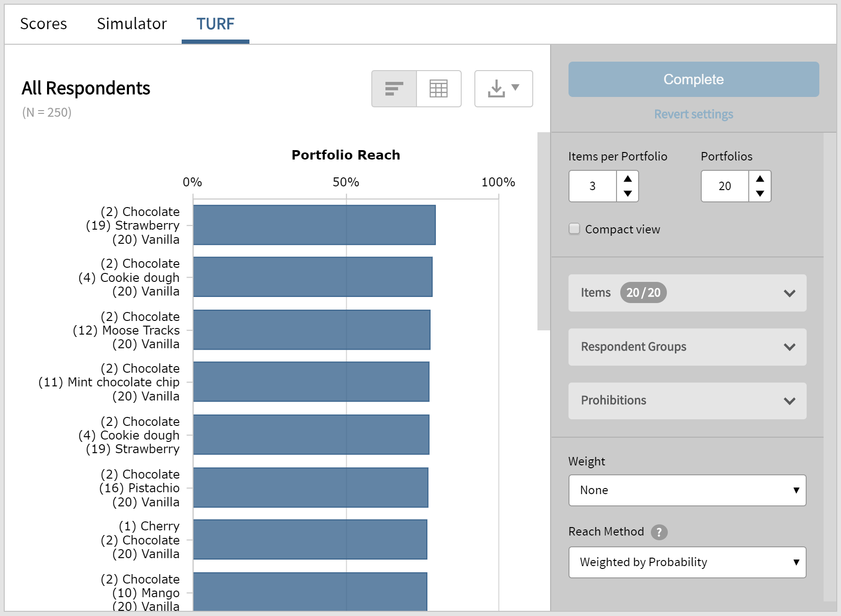Decrease number of Portfolios

760,193
